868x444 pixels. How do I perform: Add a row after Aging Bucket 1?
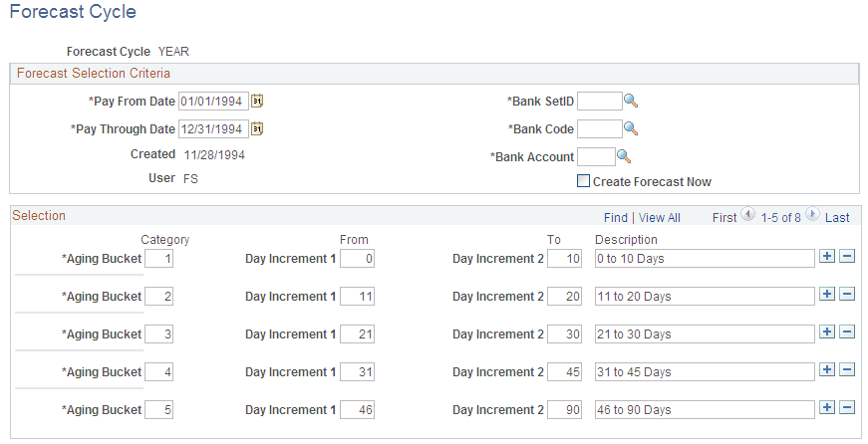point(827,257)
